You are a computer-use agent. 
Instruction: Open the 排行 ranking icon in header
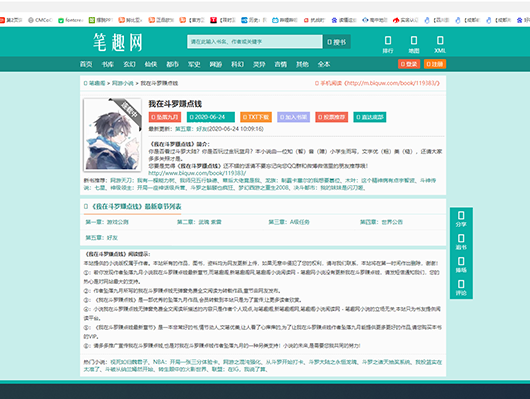(388, 45)
